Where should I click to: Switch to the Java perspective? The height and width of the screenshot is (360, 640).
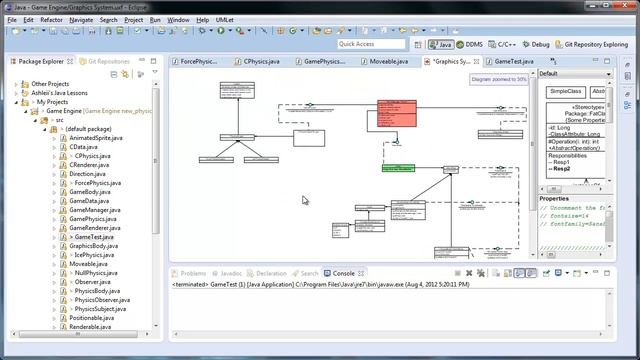tap(441, 44)
